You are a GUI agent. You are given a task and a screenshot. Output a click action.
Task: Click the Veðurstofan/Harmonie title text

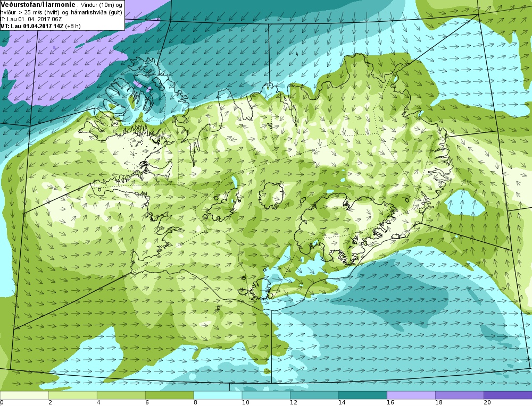[x=38, y=5]
